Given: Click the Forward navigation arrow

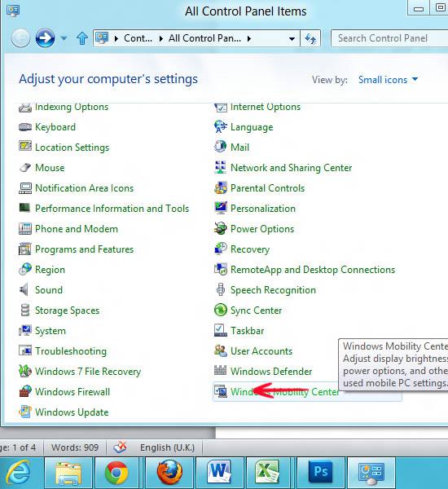Looking at the screenshot, I should pos(45,38).
